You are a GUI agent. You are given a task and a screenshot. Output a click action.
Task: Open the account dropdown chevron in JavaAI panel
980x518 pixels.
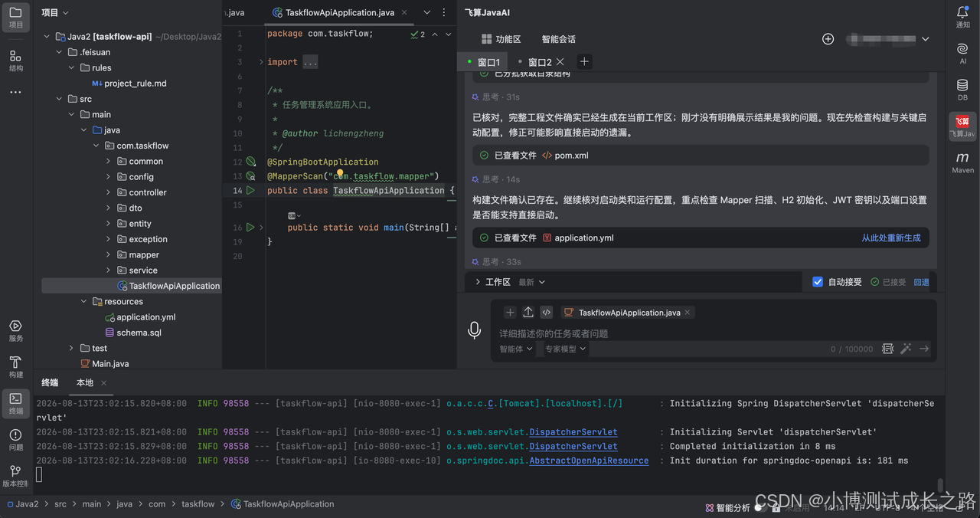[925, 39]
